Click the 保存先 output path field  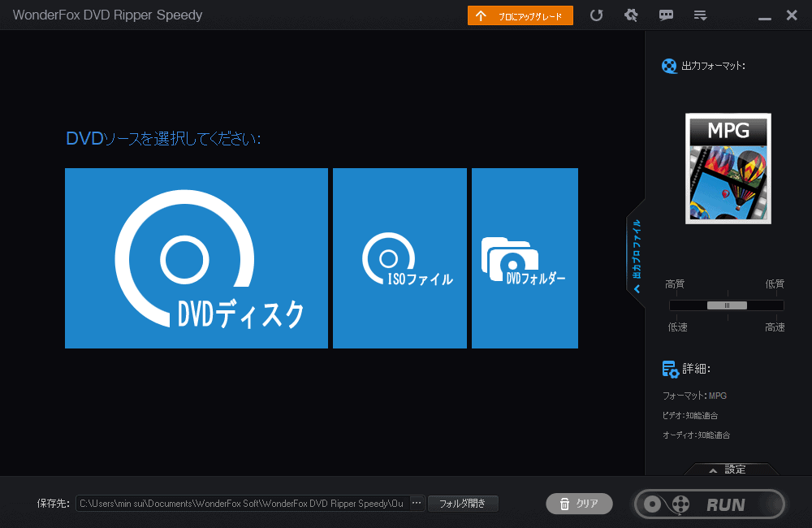coord(242,504)
